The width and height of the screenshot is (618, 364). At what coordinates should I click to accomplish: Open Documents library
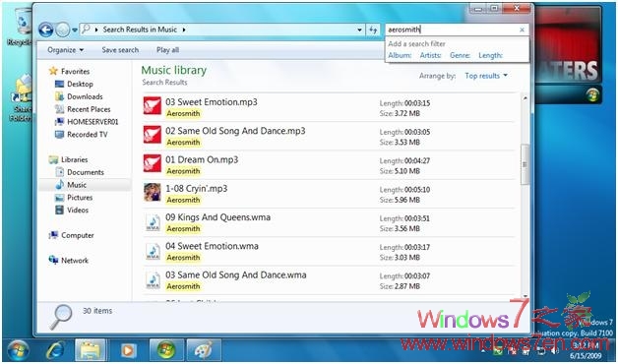(x=80, y=172)
